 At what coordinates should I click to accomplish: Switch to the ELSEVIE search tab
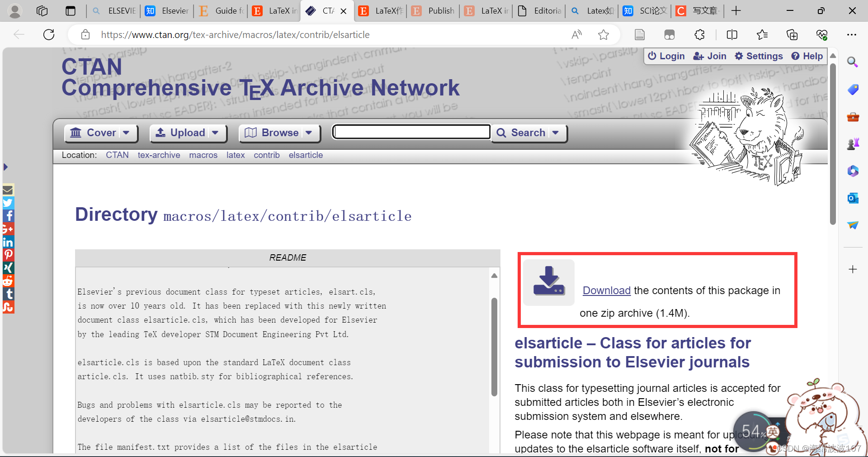point(114,11)
